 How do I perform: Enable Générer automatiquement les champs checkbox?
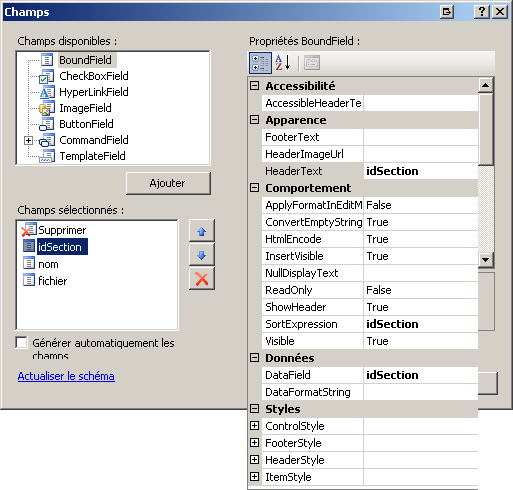22,342
